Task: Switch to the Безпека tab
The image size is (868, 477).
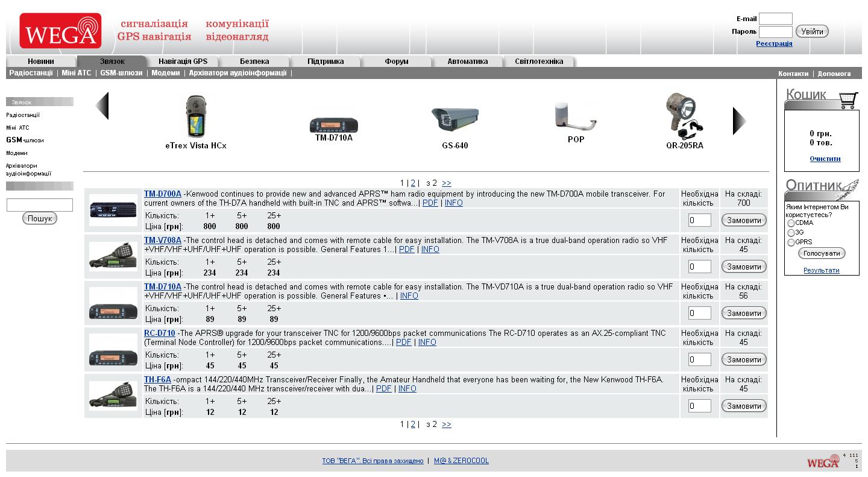Action: pyautogui.click(x=254, y=62)
